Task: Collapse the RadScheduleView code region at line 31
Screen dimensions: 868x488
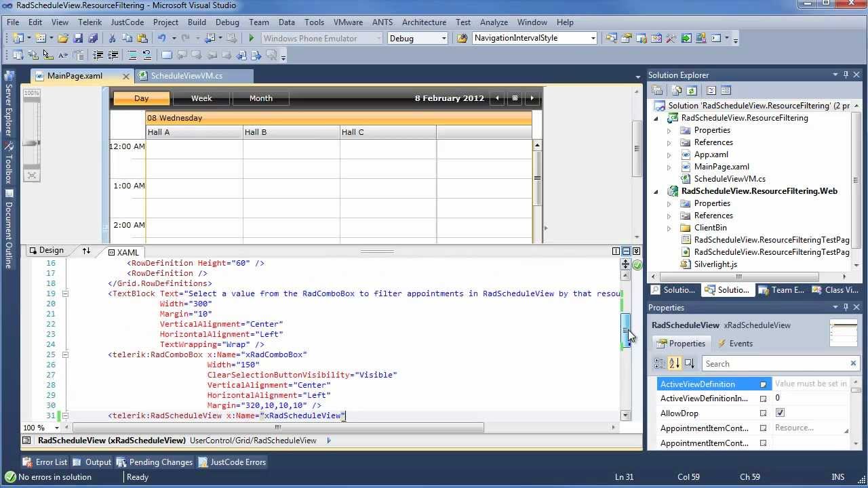Action: click(x=65, y=415)
